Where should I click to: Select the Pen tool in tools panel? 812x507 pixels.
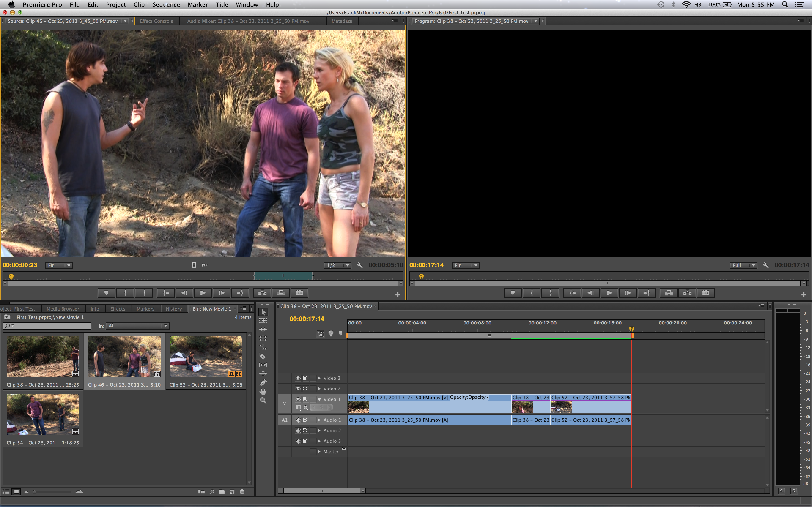(x=263, y=383)
